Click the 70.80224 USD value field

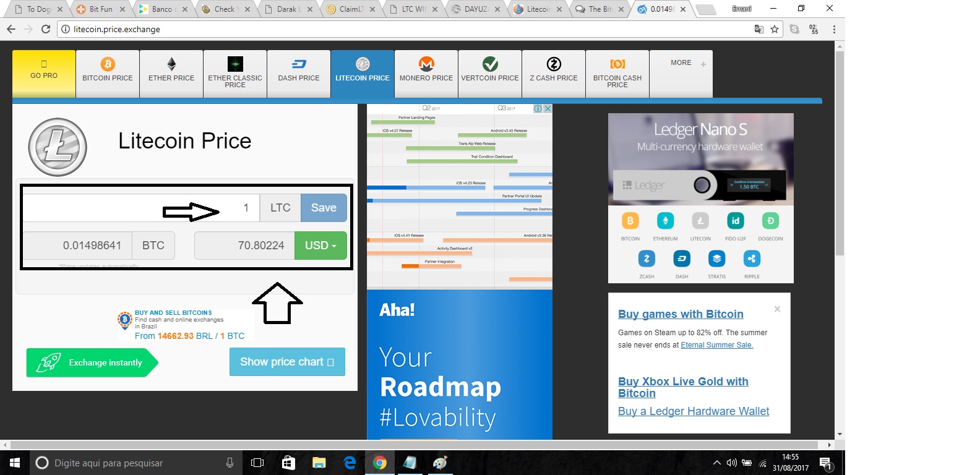click(245, 246)
